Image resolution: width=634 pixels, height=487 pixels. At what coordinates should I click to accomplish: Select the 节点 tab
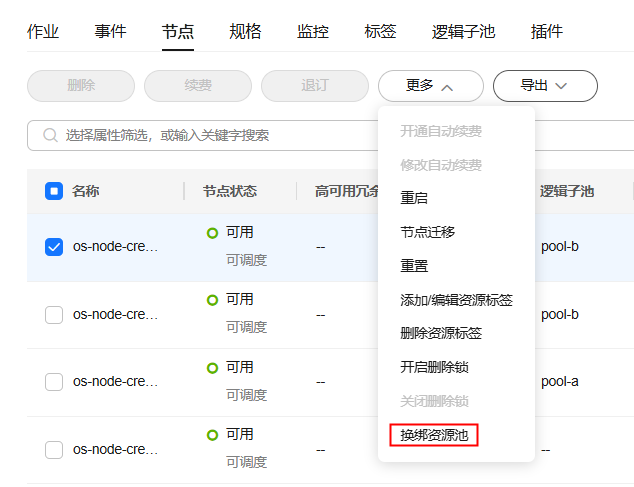coord(178,32)
